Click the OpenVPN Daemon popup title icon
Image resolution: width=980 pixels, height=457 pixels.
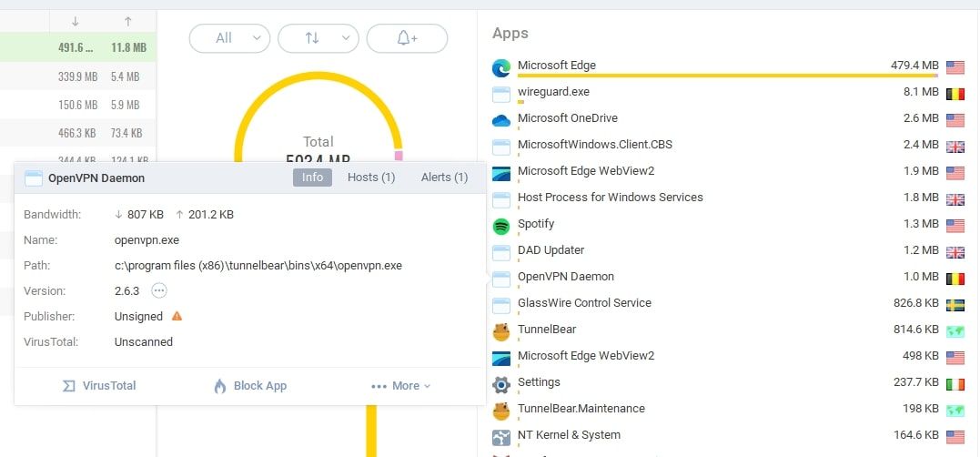(x=33, y=178)
